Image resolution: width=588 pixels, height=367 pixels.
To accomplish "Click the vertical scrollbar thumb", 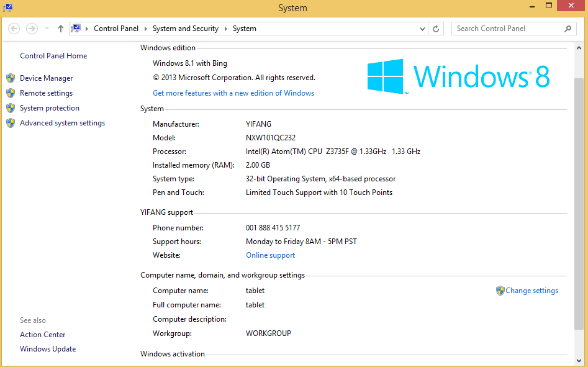I will tap(579, 204).
